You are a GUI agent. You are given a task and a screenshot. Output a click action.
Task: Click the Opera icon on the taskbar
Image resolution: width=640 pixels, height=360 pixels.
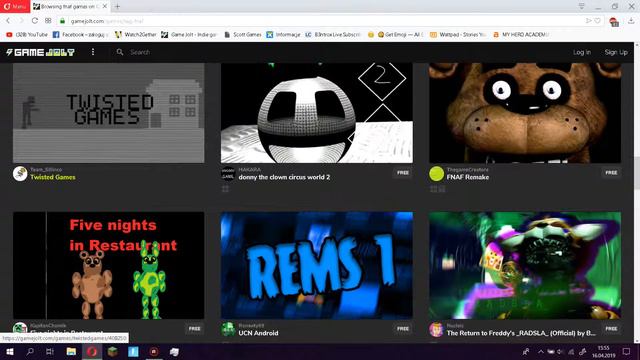(x=92, y=351)
